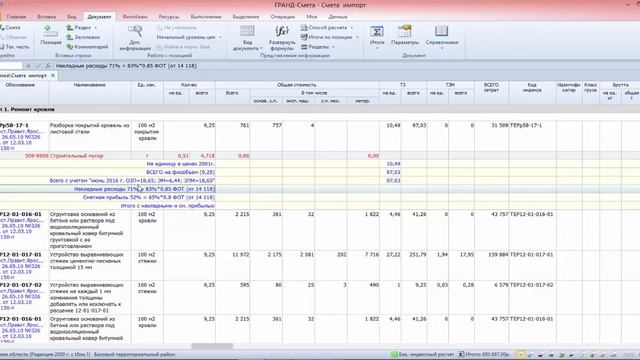This screenshot has width=640, height=360.
Task: Open the Выделение ribbon tab
Action: 246,17
